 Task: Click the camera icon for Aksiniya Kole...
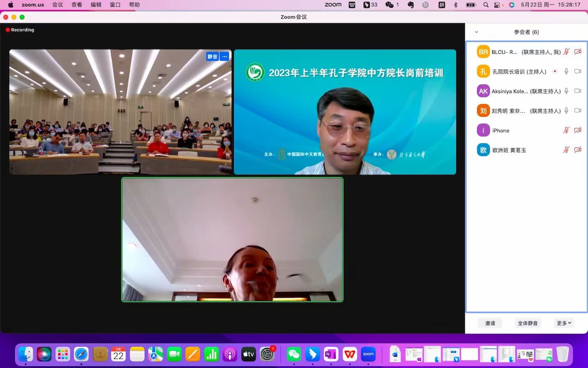click(x=578, y=91)
